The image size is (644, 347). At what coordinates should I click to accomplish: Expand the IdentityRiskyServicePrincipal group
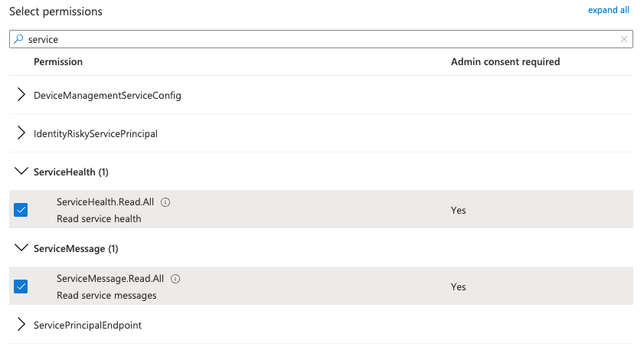coord(21,133)
